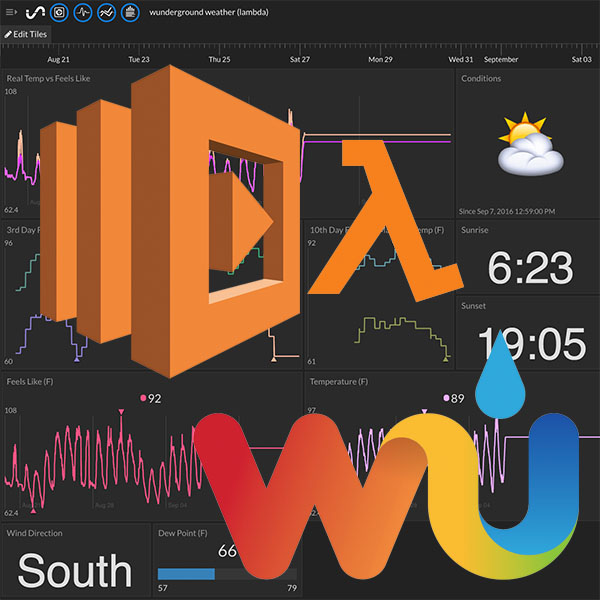Click the orange marker in 3rd Day chart

coord(274,359)
